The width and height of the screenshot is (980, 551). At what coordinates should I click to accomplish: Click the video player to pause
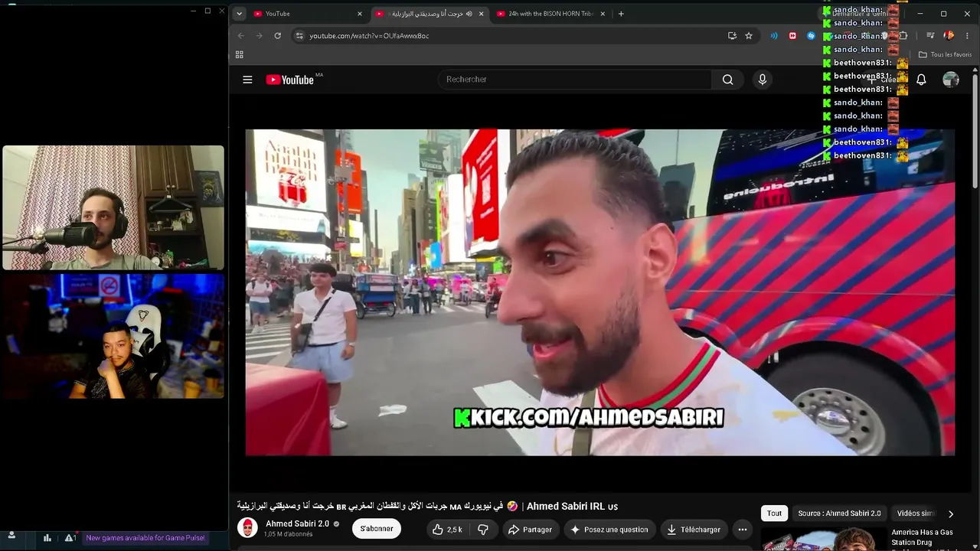(599, 292)
